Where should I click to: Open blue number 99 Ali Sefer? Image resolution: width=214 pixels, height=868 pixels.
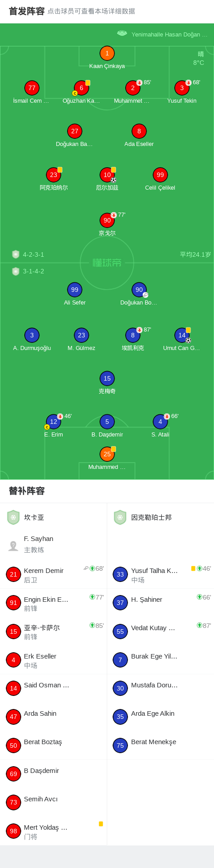pos(74,290)
